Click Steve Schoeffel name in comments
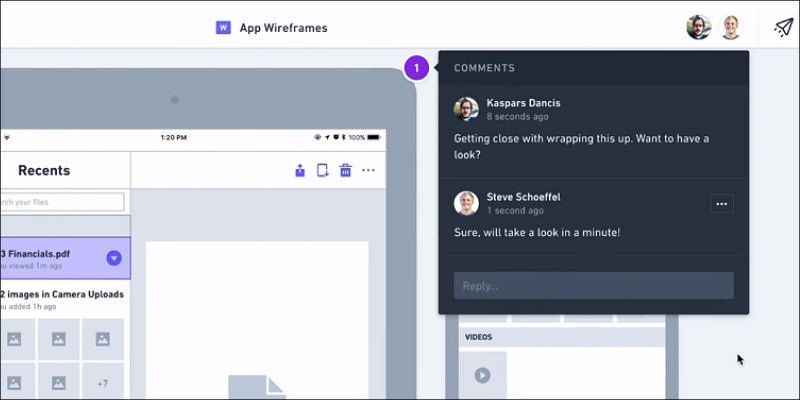Screen dimensions: 800x400 click(523, 197)
